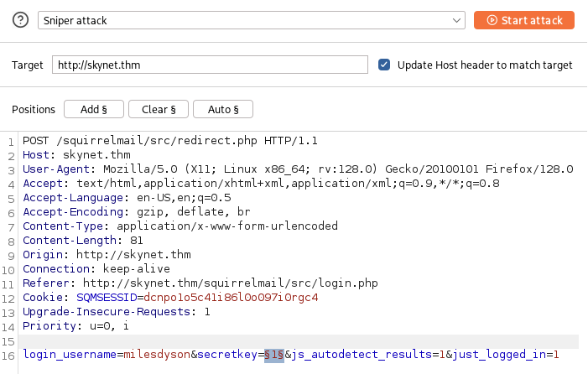Click the help question mark icon
Viewport: 588px width, 374px height.
click(20, 20)
